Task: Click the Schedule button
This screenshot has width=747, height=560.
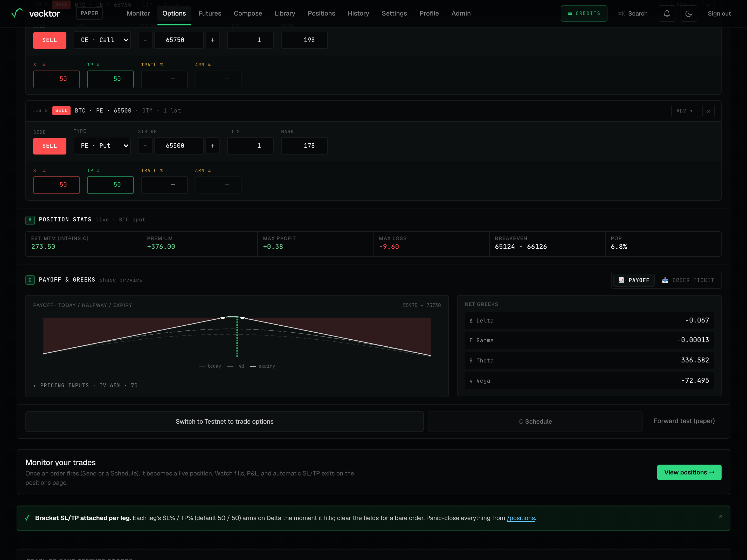Action: click(535, 421)
